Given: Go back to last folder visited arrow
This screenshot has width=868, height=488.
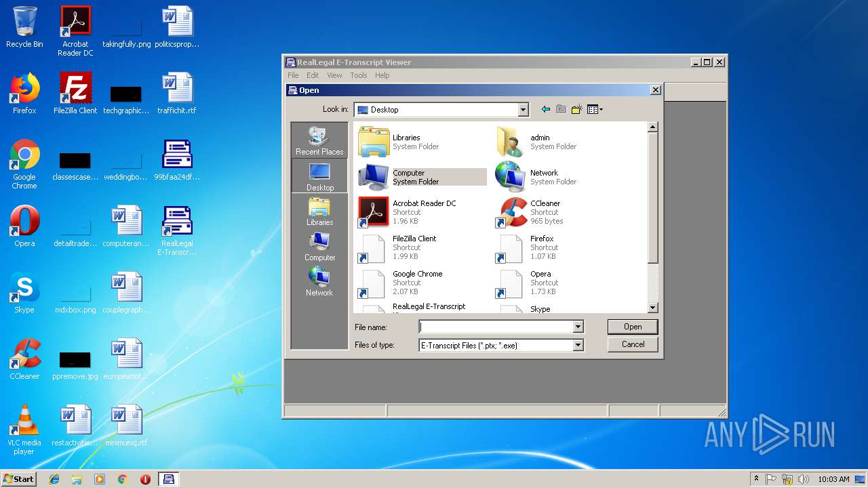Looking at the screenshot, I should click(546, 109).
